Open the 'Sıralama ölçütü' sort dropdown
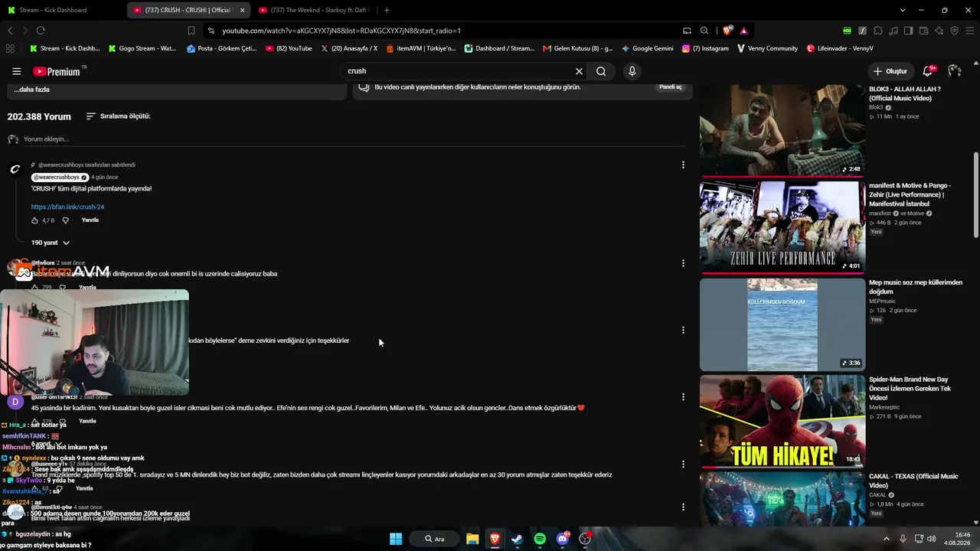Screen dimensions: 980x551 (x=118, y=116)
